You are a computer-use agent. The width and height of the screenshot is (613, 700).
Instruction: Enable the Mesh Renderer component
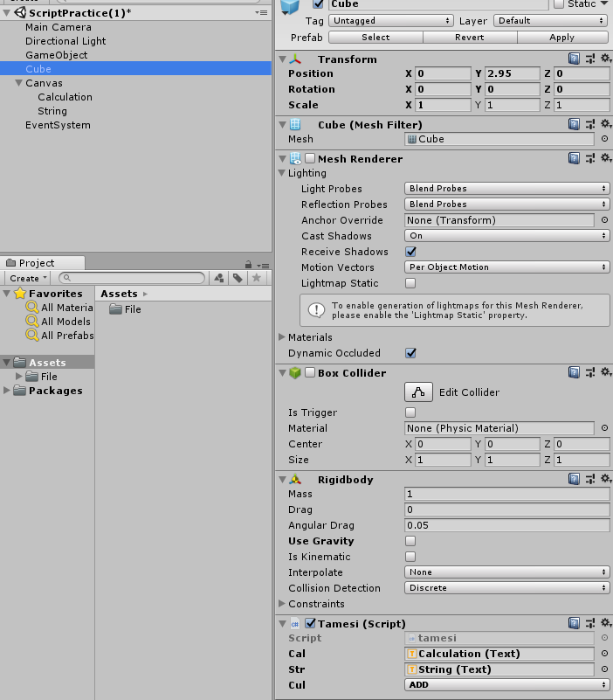click(310, 158)
